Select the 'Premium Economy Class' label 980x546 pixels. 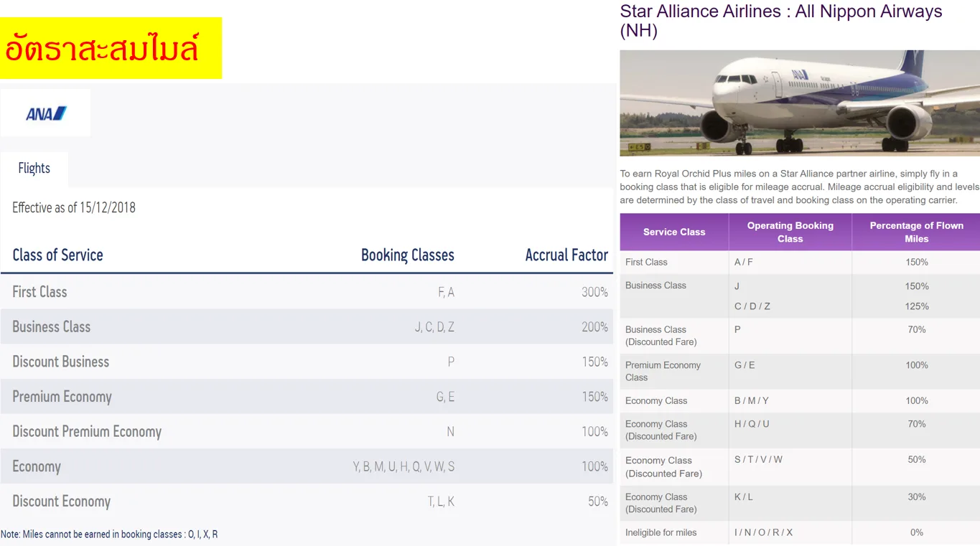pos(663,371)
